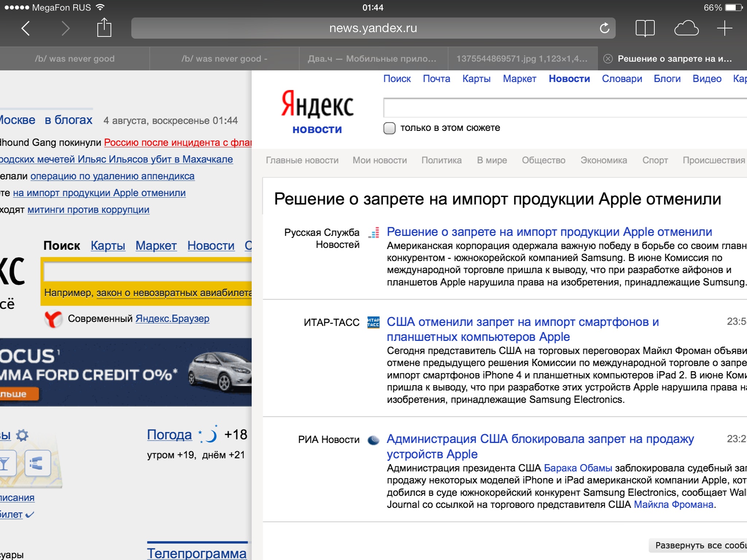The width and height of the screenshot is (747, 560).
Task: Follow the 'Майкла Фромана' link
Action: click(x=673, y=505)
